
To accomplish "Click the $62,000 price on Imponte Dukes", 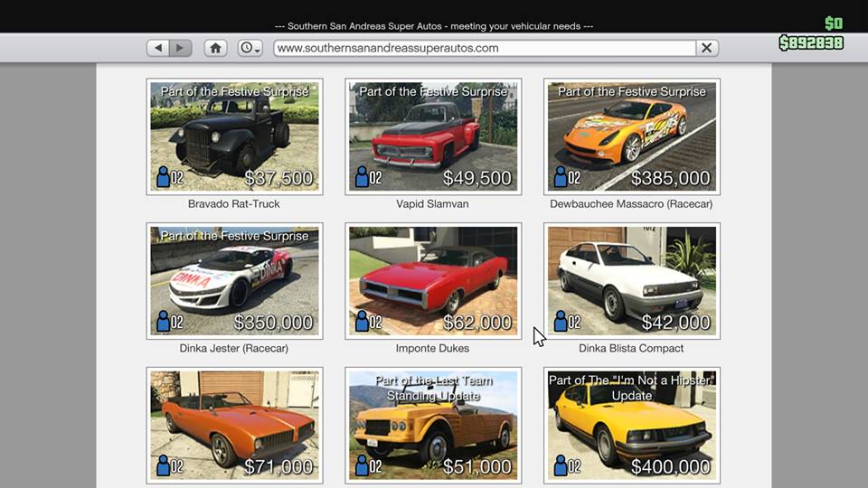I will tap(477, 323).
